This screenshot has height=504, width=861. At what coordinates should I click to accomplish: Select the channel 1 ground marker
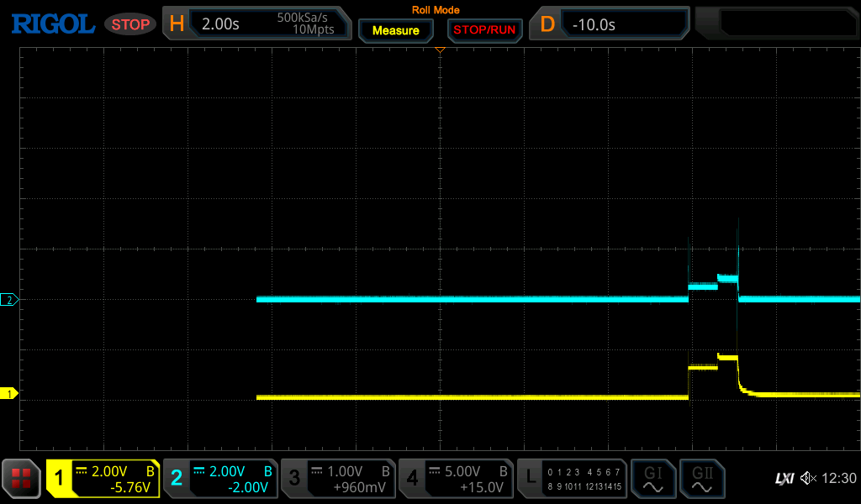tap(9, 394)
